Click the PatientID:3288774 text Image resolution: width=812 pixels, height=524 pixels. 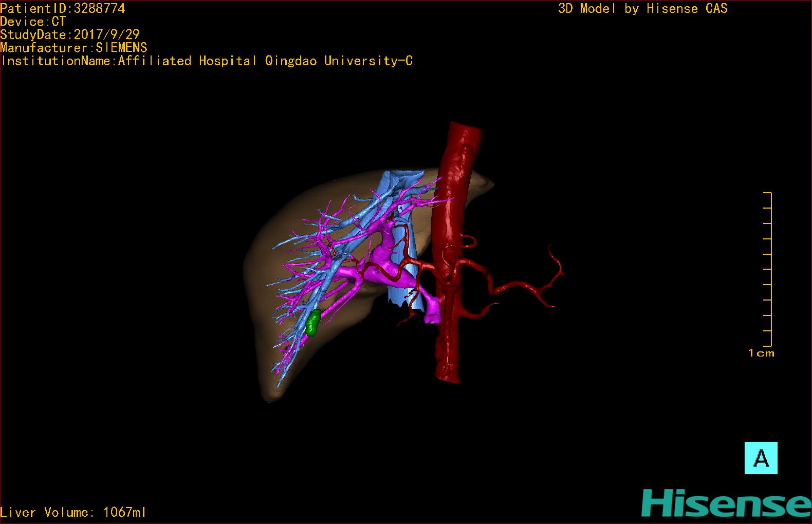click(63, 8)
